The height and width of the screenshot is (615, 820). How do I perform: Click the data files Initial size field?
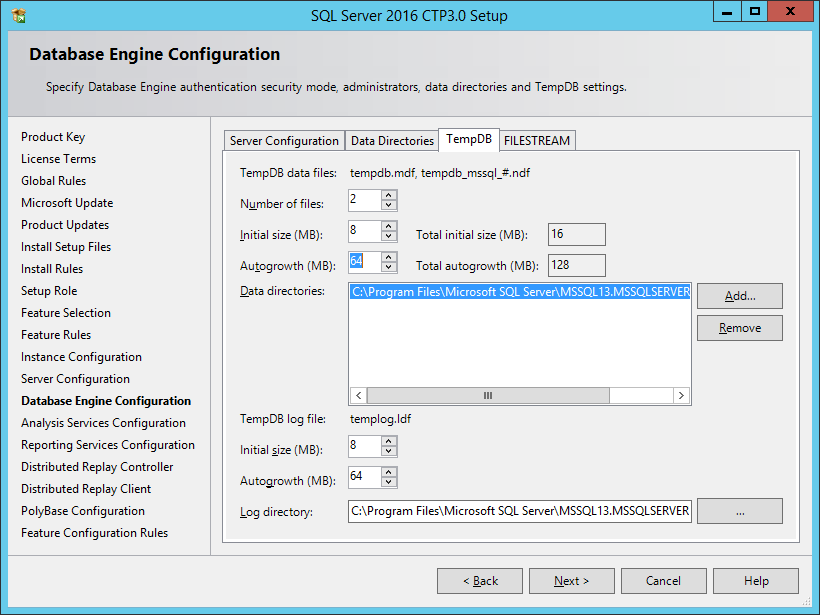(365, 231)
